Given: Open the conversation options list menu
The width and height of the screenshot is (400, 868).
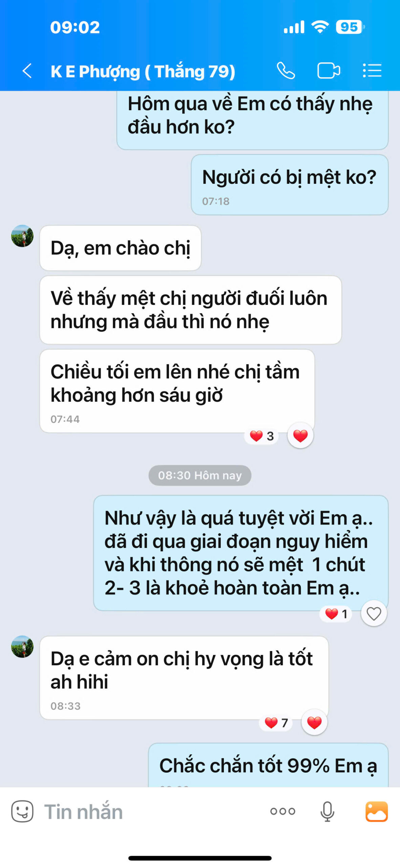Looking at the screenshot, I should 372,71.
